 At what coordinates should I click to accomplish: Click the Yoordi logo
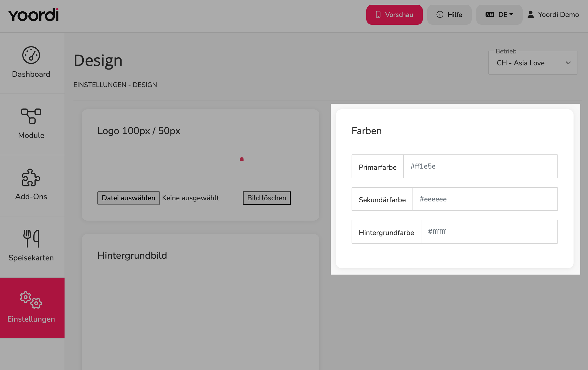point(33,15)
